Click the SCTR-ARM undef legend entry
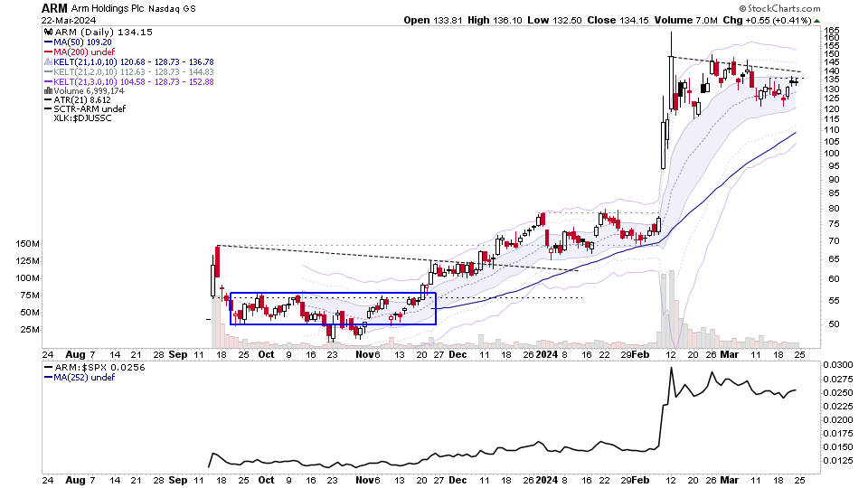 point(90,109)
